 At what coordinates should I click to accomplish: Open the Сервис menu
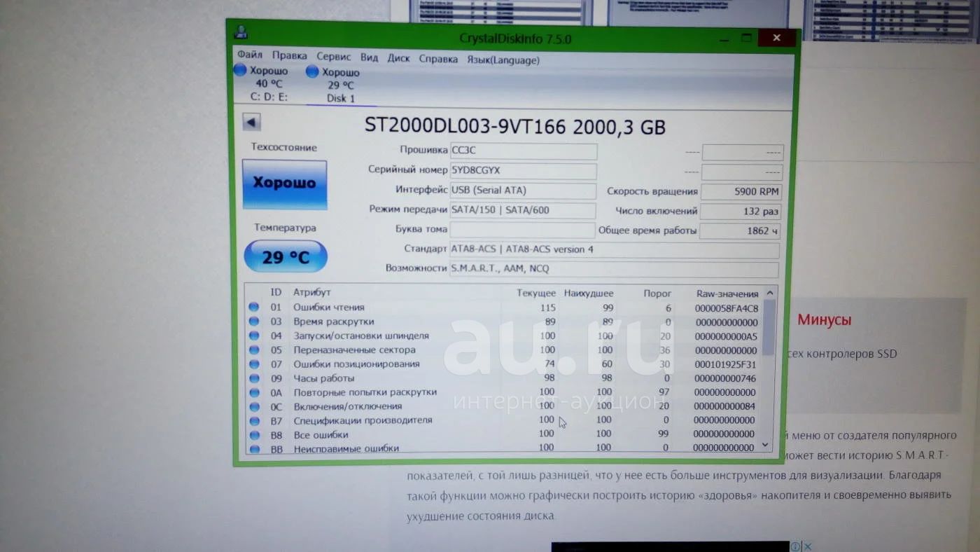coord(334,57)
